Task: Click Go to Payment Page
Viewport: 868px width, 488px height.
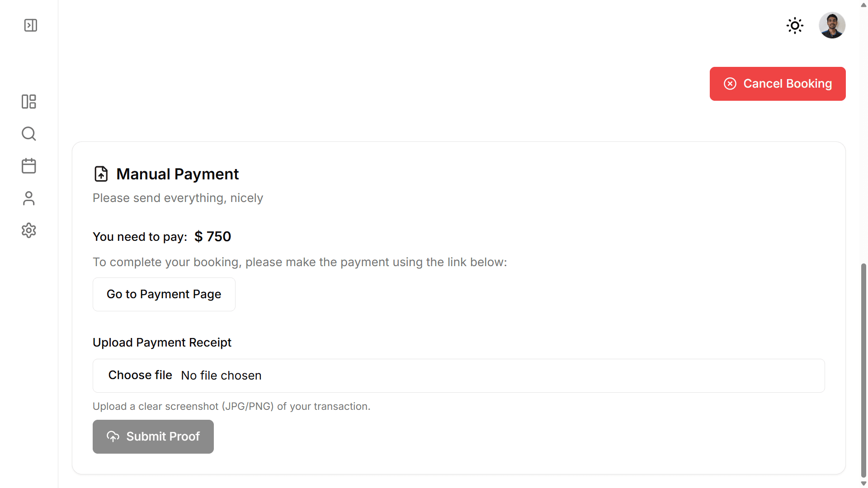Action: tap(164, 294)
